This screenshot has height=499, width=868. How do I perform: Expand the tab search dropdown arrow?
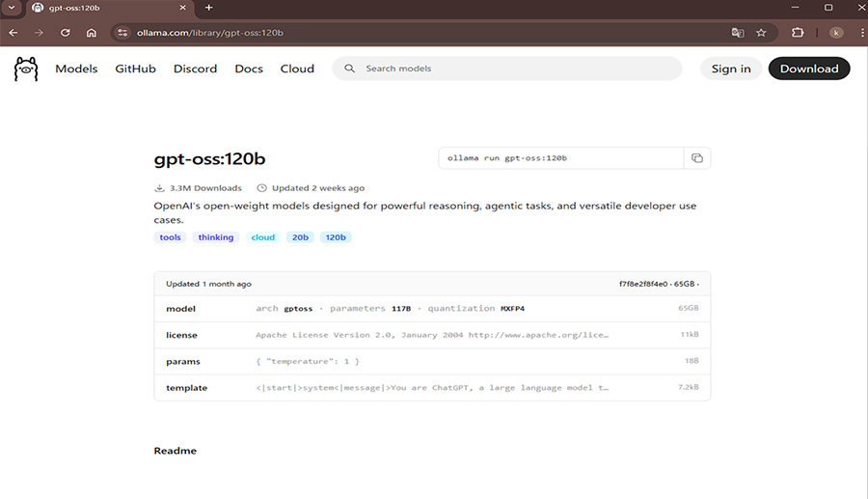(x=10, y=8)
